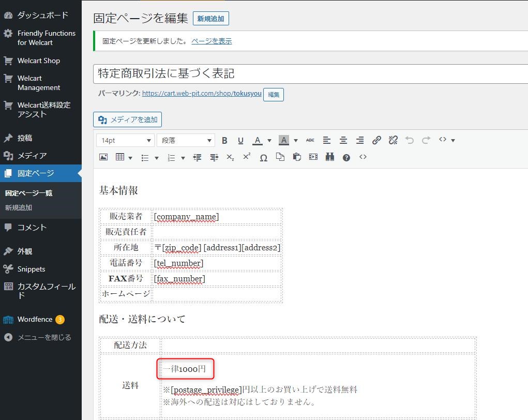Insert special character (omega icon)

(263, 157)
